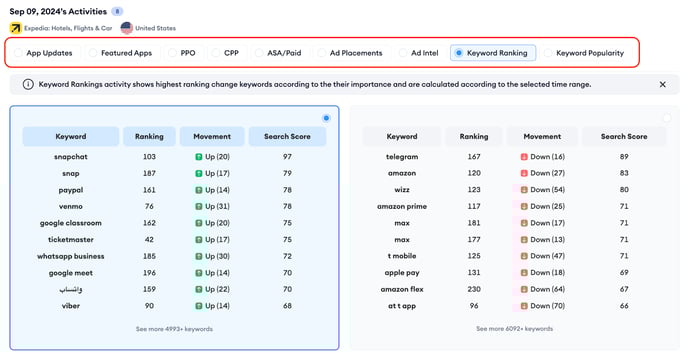
Task: Click the Movement column header in right table
Action: pos(542,136)
